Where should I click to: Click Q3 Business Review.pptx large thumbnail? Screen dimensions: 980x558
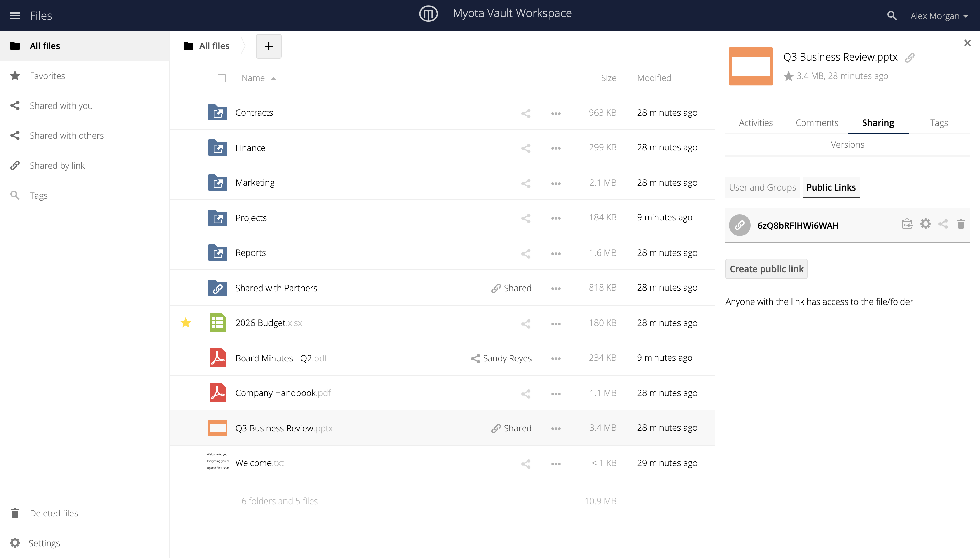pos(750,66)
